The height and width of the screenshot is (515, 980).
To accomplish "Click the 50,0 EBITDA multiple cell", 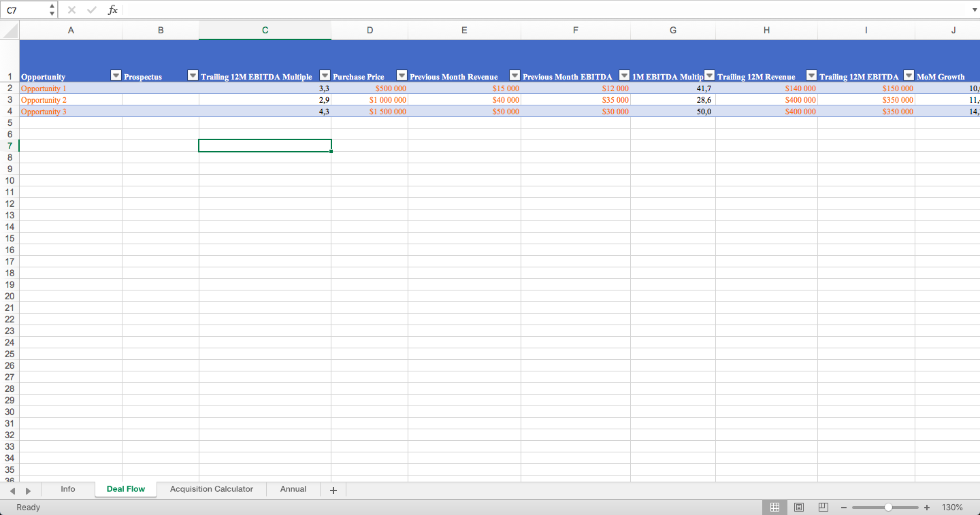I will [x=673, y=112].
